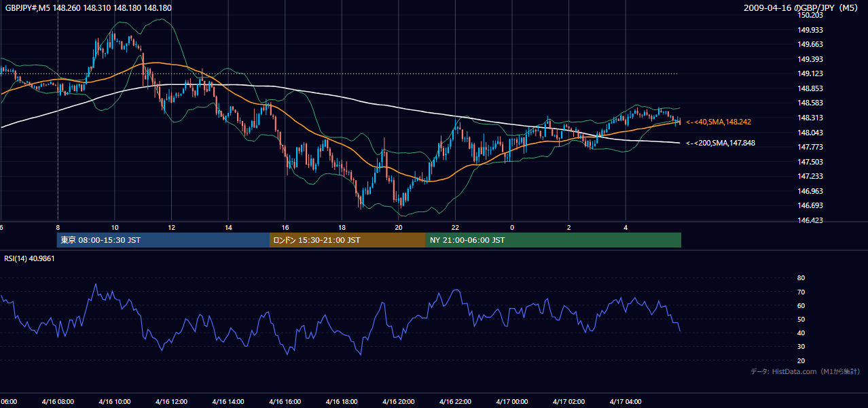Click price axis label 148.043
868x408 pixels.
[x=810, y=133]
